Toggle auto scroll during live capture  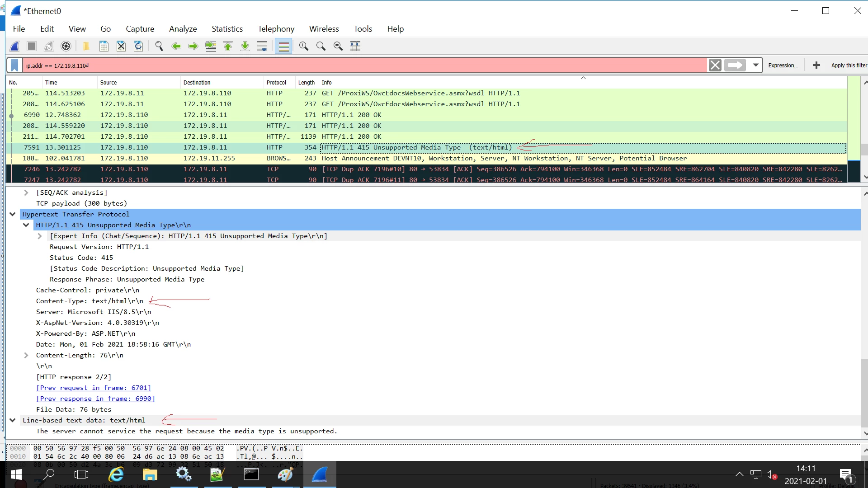click(262, 46)
